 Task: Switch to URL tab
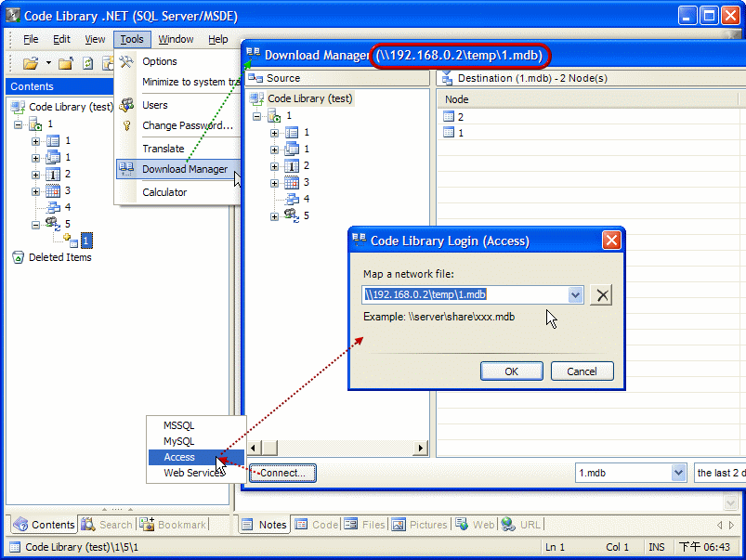521,525
